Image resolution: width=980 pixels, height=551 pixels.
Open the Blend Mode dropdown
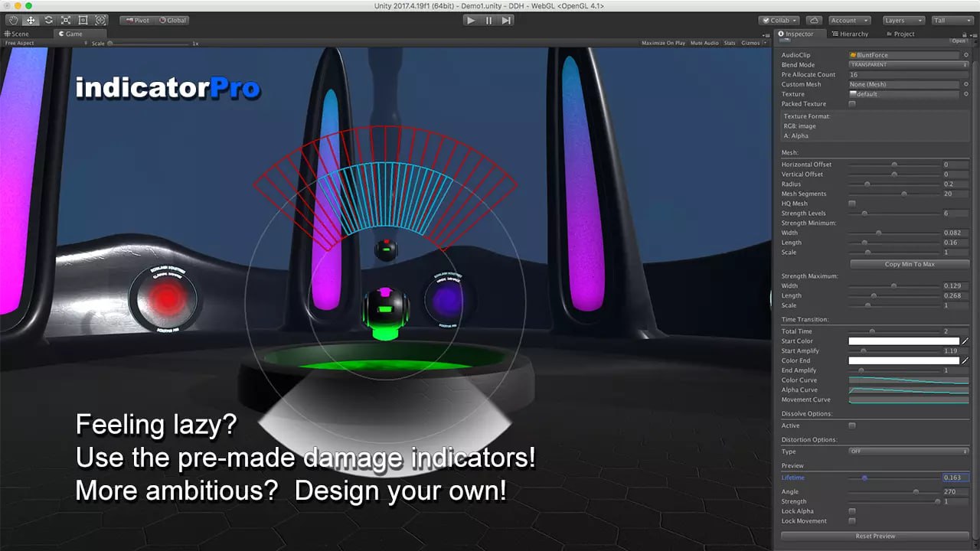click(908, 65)
